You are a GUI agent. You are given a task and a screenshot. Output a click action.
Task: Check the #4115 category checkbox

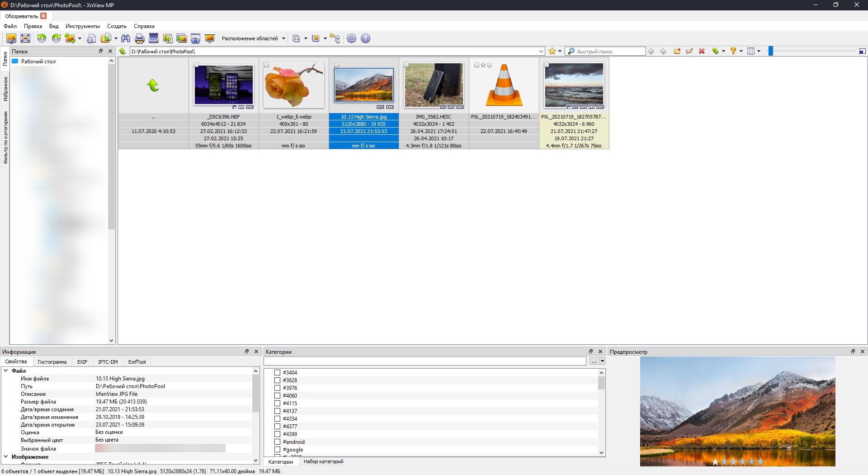[278, 404]
